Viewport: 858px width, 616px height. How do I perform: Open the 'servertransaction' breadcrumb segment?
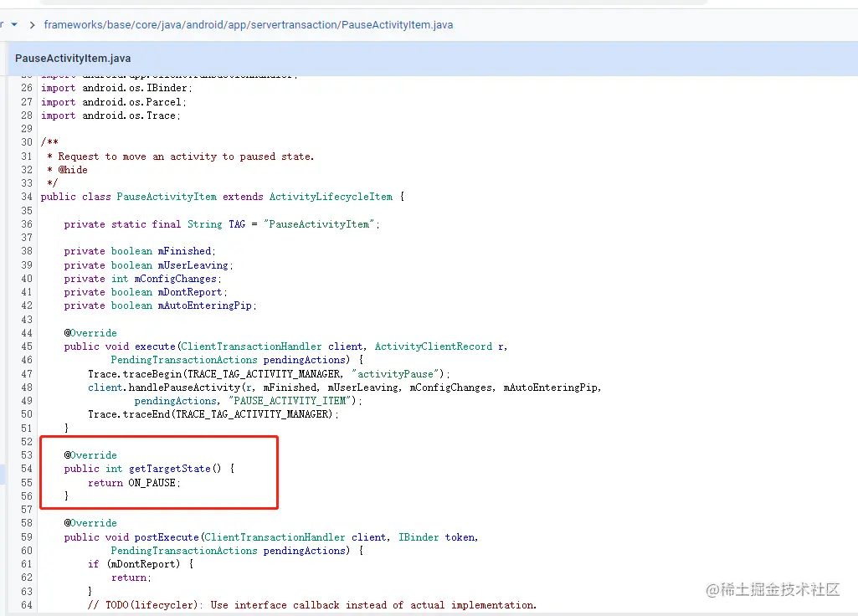[x=294, y=24]
